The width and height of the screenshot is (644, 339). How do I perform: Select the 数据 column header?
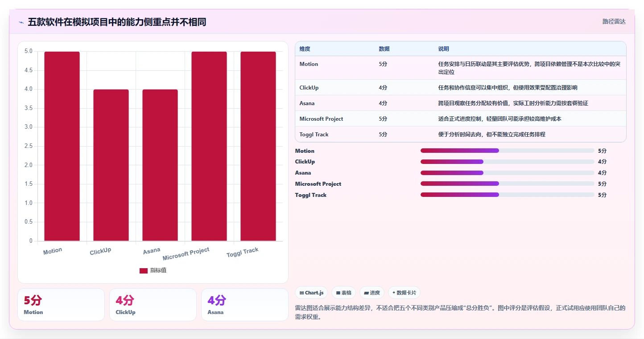coord(384,49)
